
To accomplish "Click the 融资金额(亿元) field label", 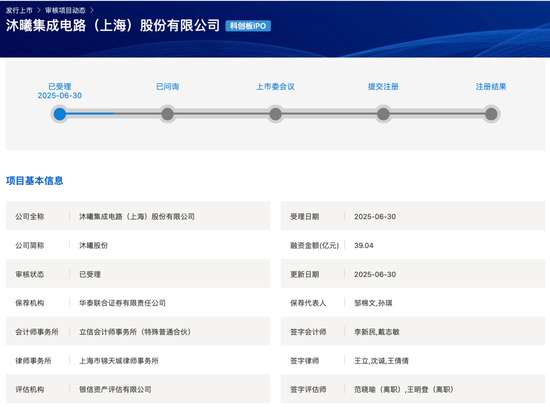I will 315,246.
